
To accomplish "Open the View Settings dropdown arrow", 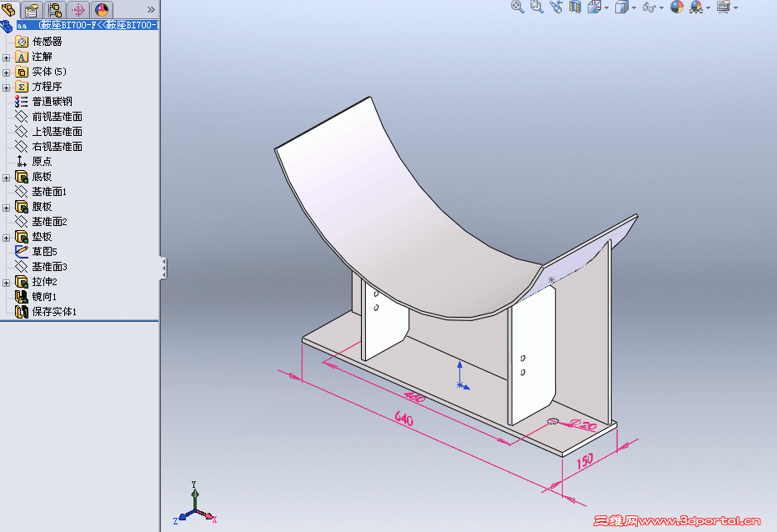I will [x=736, y=8].
